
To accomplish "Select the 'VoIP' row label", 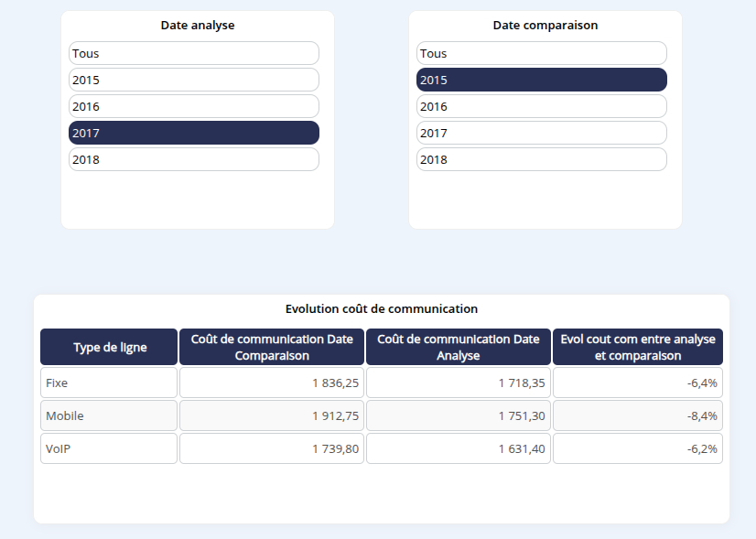I will point(109,448).
